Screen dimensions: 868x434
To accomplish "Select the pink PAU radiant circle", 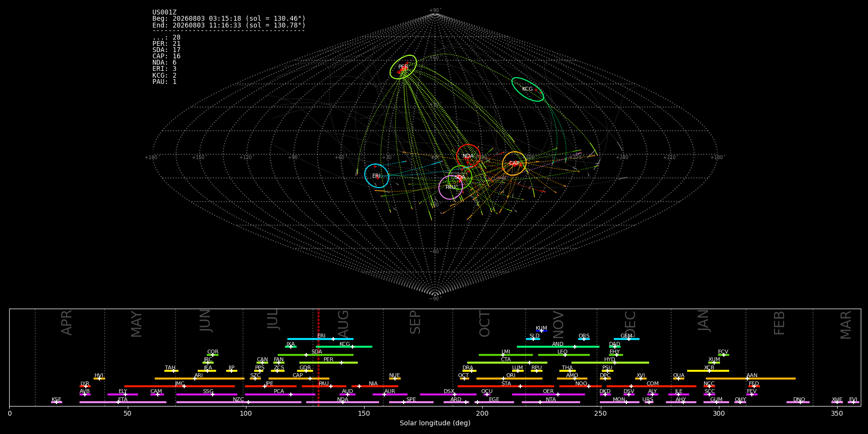I will 451,187.
